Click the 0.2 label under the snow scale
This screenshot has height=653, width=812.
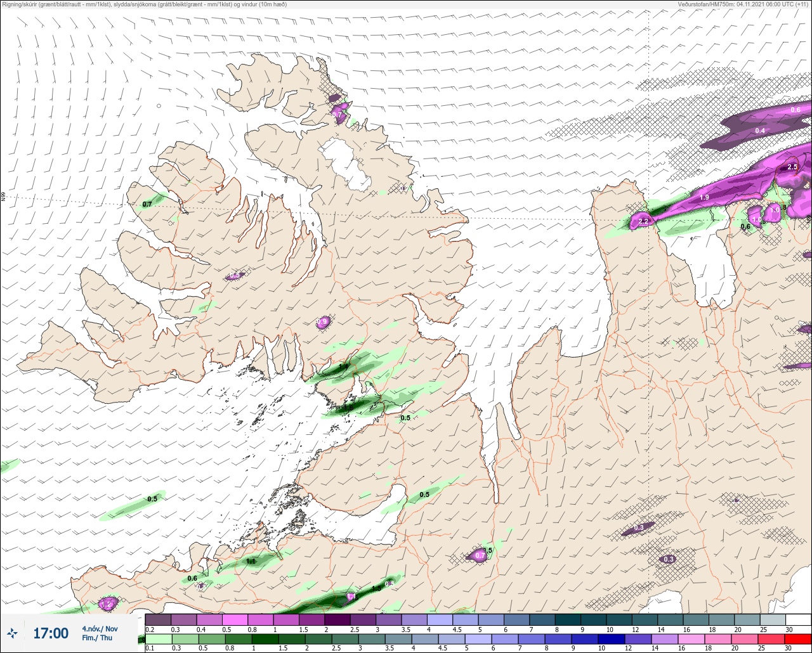click(x=148, y=630)
